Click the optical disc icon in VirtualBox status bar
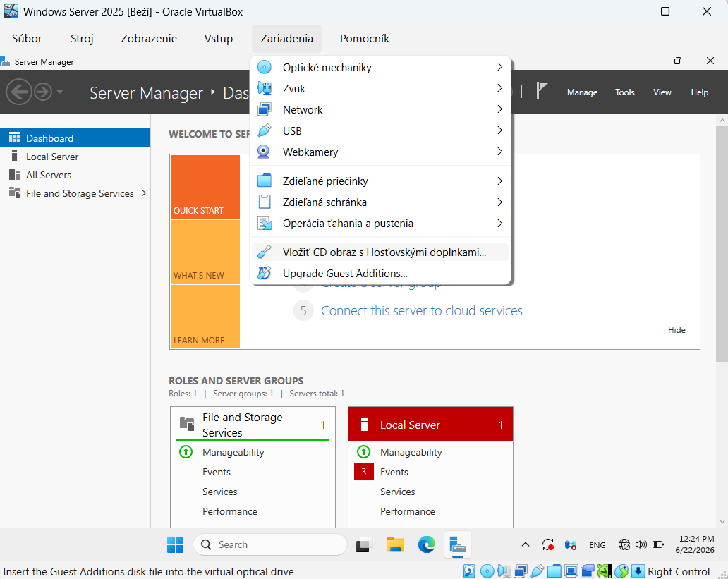This screenshot has width=728, height=579. [487, 571]
